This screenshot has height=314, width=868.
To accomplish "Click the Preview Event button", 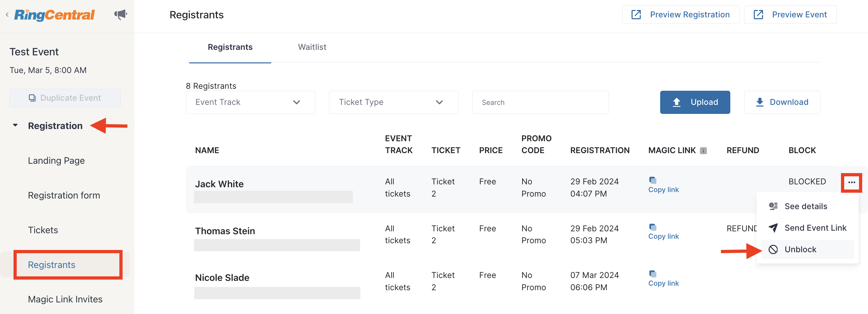I will click(790, 15).
